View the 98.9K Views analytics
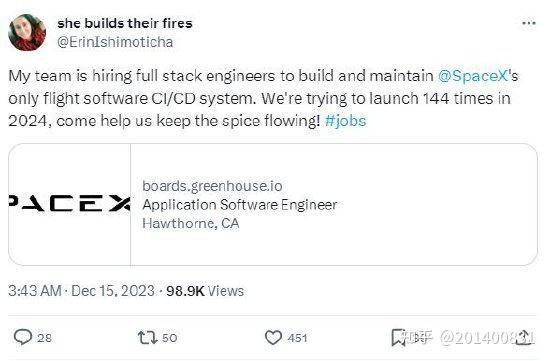The image size is (550, 361). tap(205, 291)
